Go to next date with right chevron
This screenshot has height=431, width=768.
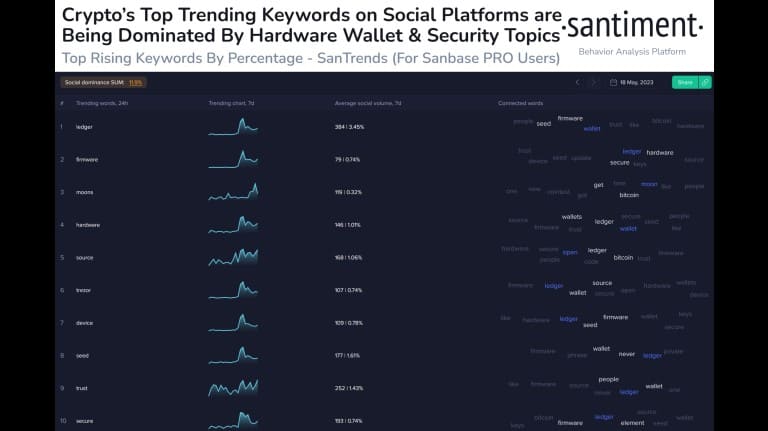[594, 82]
